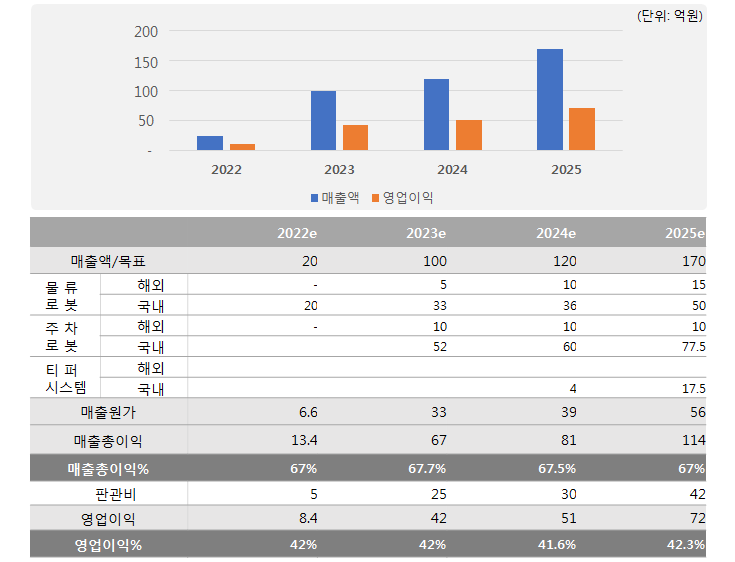Select the 2025e column header
Viewport: 735px width, 562px height.
pyautogui.click(x=685, y=233)
